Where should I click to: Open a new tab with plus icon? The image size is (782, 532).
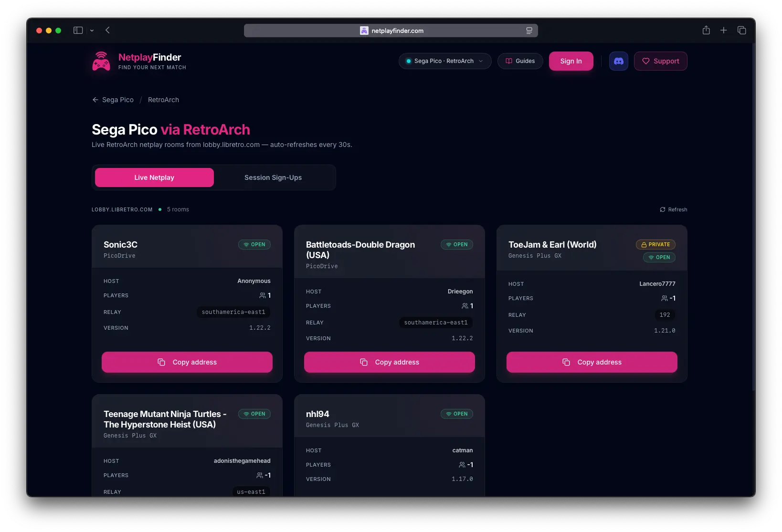724,30
